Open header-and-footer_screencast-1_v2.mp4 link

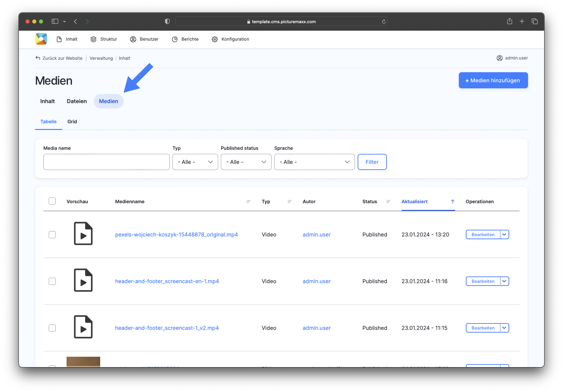pos(167,328)
